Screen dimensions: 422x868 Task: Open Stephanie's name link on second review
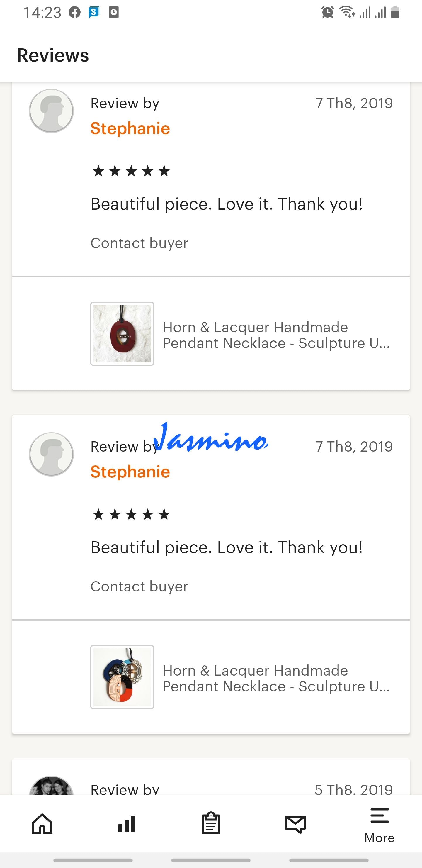(130, 472)
